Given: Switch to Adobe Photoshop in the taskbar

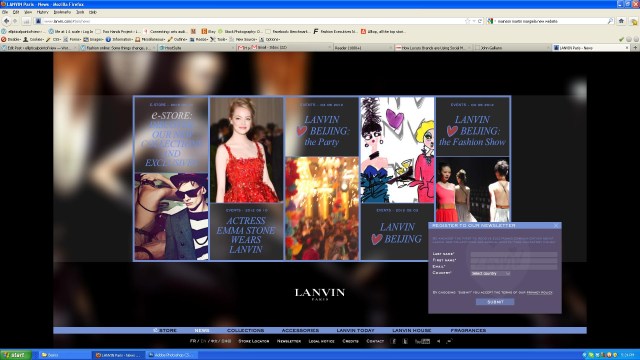Looking at the screenshot, I should click(x=171, y=355).
